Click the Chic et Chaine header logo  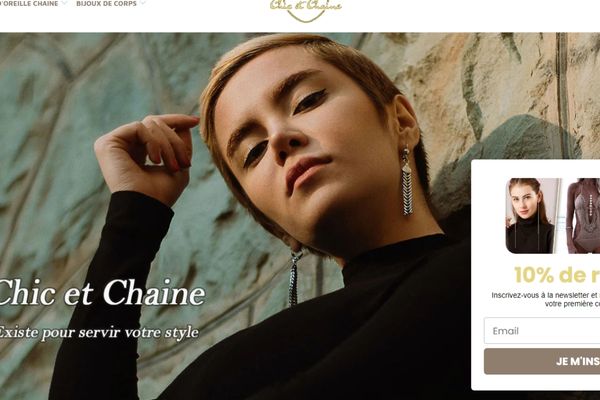305,10
